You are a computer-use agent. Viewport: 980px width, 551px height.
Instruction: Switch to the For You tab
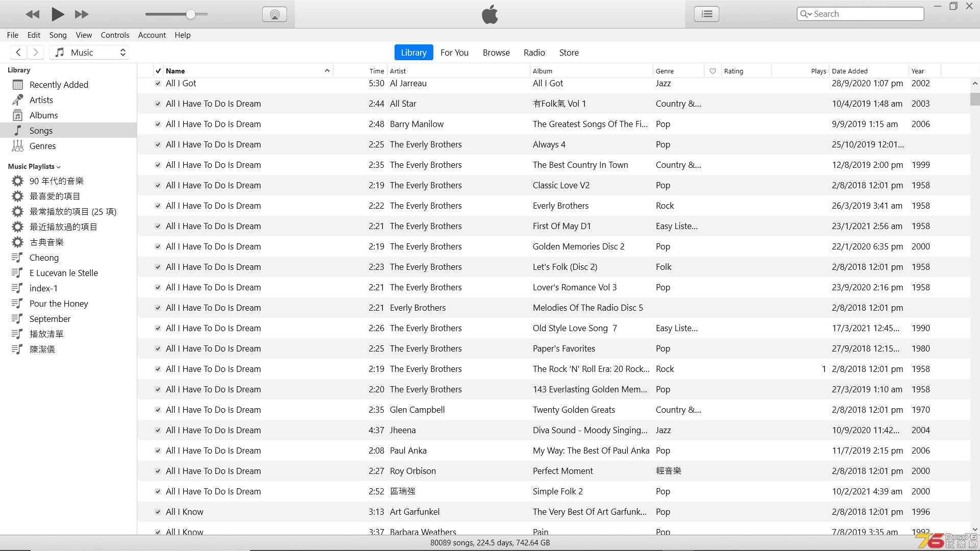point(454,52)
